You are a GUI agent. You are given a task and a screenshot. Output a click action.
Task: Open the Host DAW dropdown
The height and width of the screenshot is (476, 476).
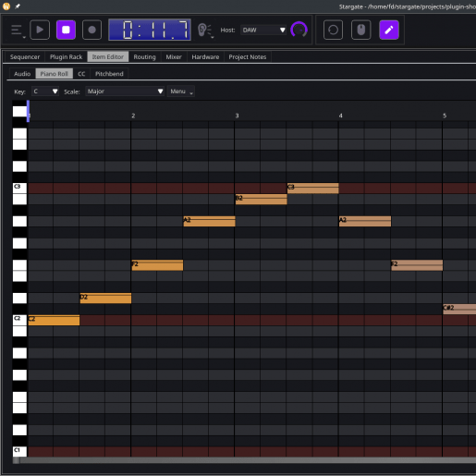pos(263,30)
